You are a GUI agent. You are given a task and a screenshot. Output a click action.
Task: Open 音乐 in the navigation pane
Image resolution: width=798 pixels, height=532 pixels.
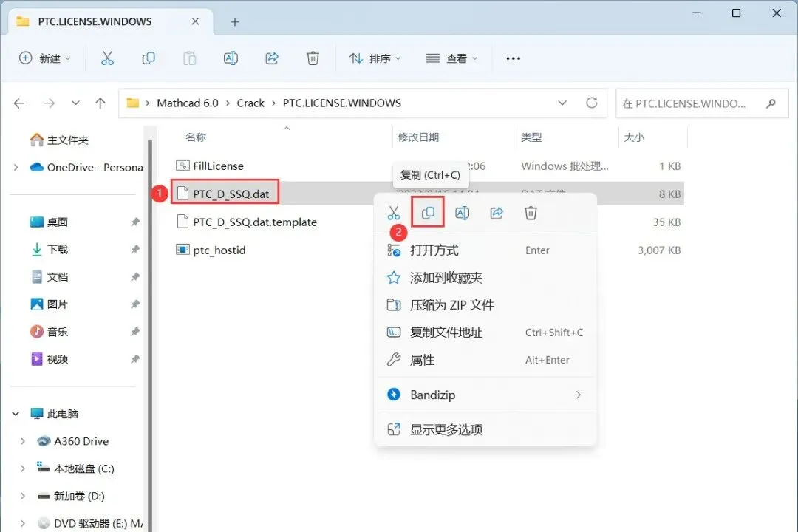coord(50,332)
